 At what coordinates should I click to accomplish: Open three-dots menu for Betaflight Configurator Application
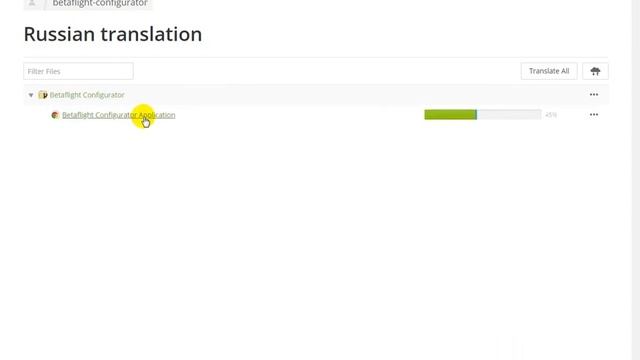(594, 115)
